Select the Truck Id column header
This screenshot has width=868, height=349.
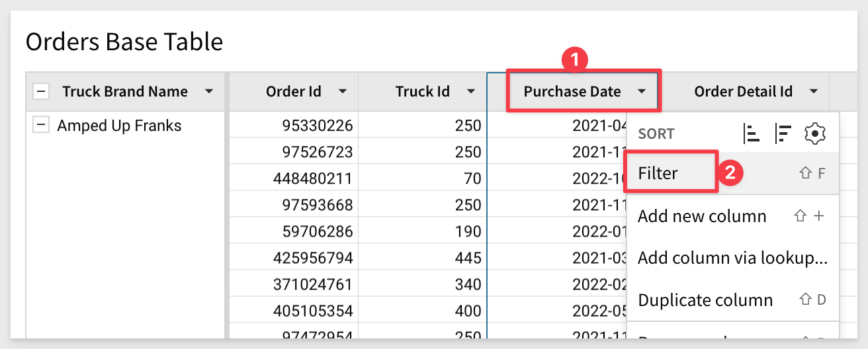tap(422, 92)
